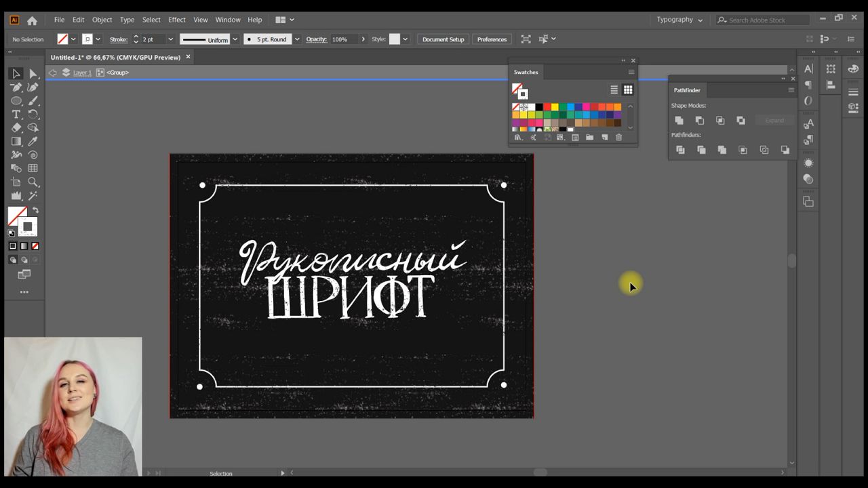Go to Illustrator Home screen
Screen dimensions: 868x488
point(32,20)
